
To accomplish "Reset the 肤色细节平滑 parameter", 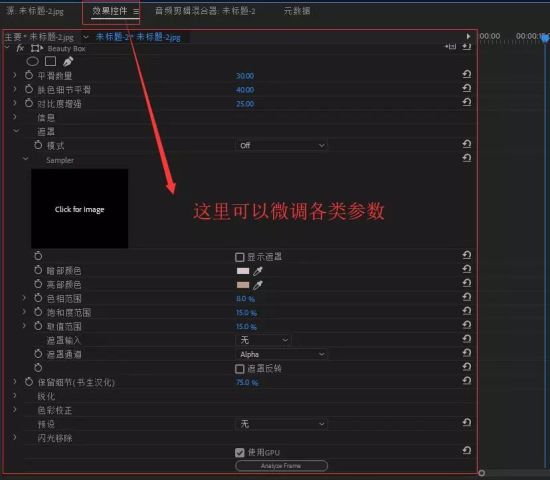I will point(467,88).
